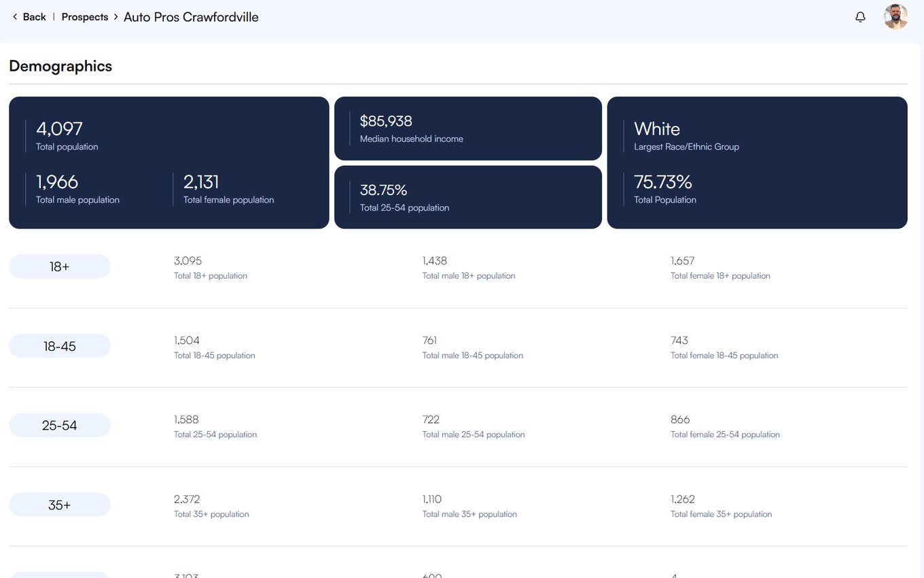Open the notifications bell

pyautogui.click(x=860, y=17)
